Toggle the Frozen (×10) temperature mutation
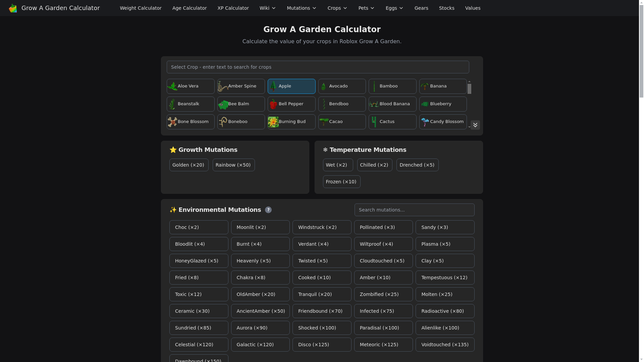 [x=341, y=182]
